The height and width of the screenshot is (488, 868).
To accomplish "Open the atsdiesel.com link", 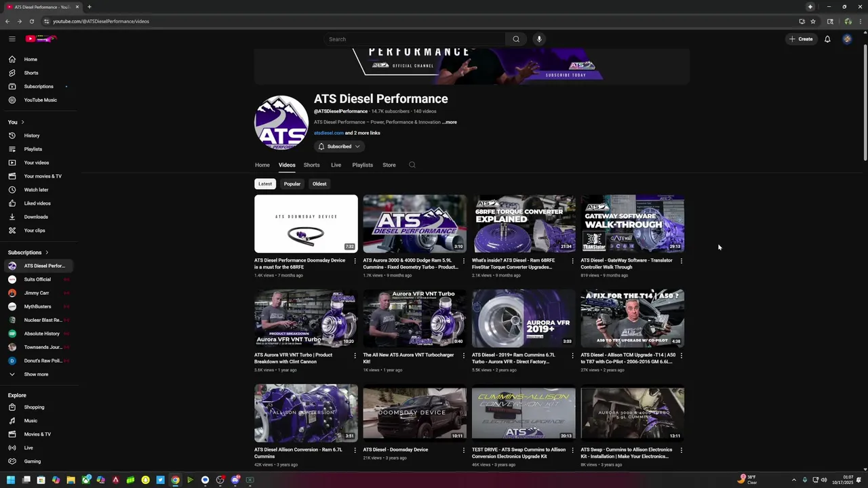I will click(x=328, y=133).
